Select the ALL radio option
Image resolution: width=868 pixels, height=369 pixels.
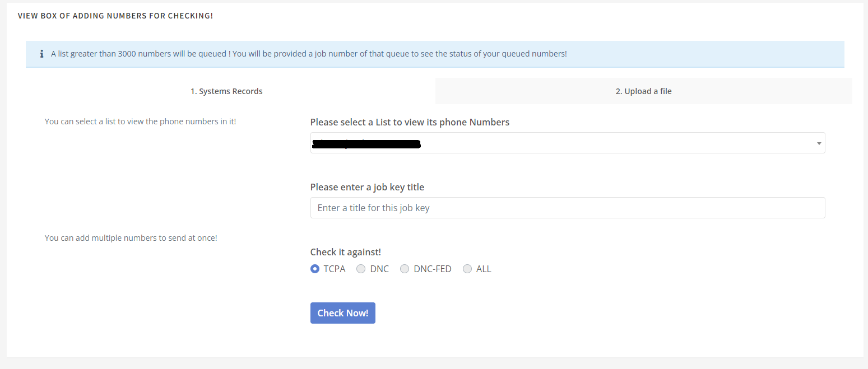point(467,269)
